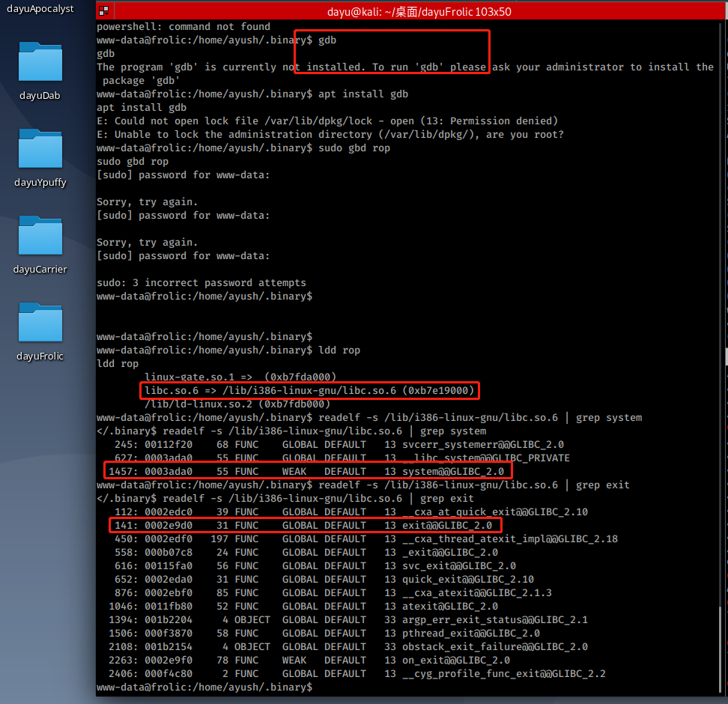Click "package 'gdb'" continuation line

point(141,80)
